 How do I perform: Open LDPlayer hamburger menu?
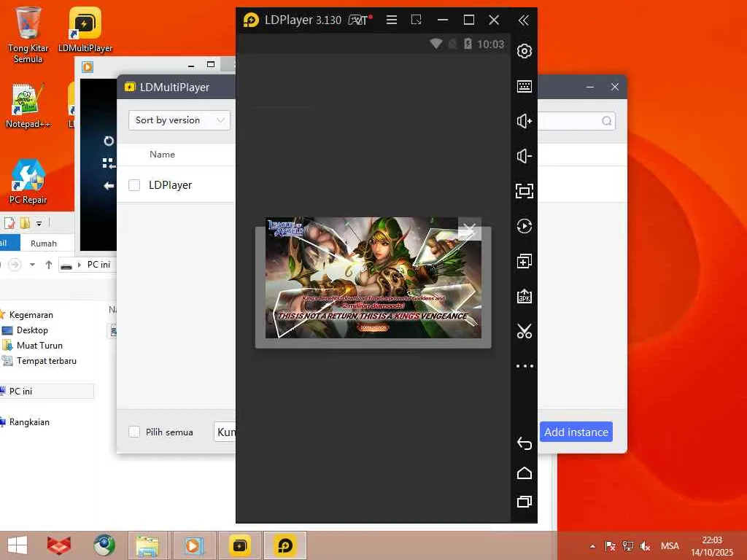point(392,20)
